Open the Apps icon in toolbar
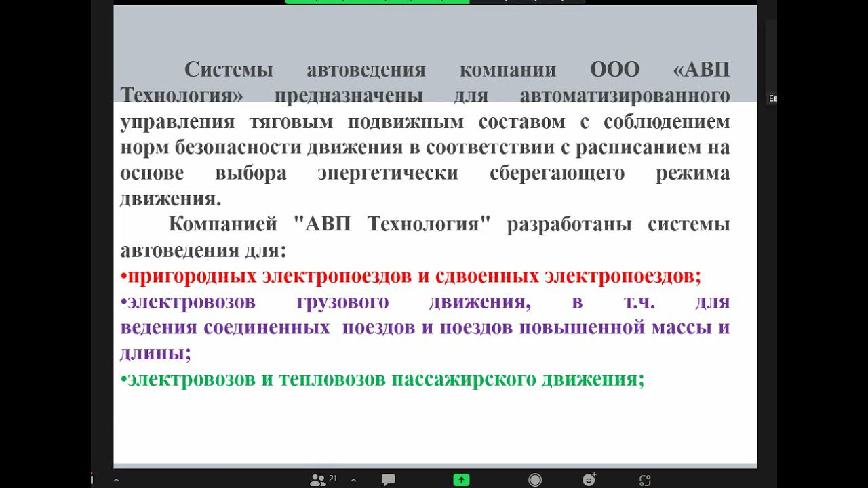This screenshot has width=868, height=488. pos(645,480)
